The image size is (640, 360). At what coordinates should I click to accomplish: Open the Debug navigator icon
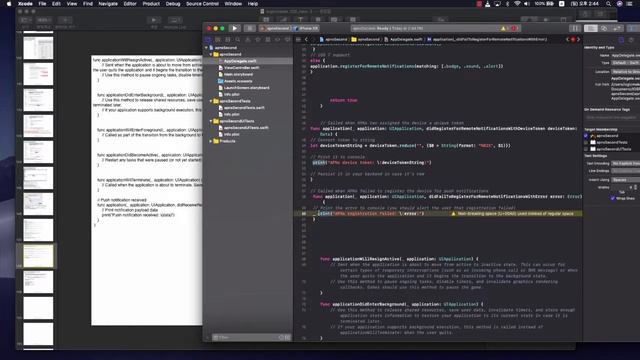pyautogui.click(x=268, y=40)
